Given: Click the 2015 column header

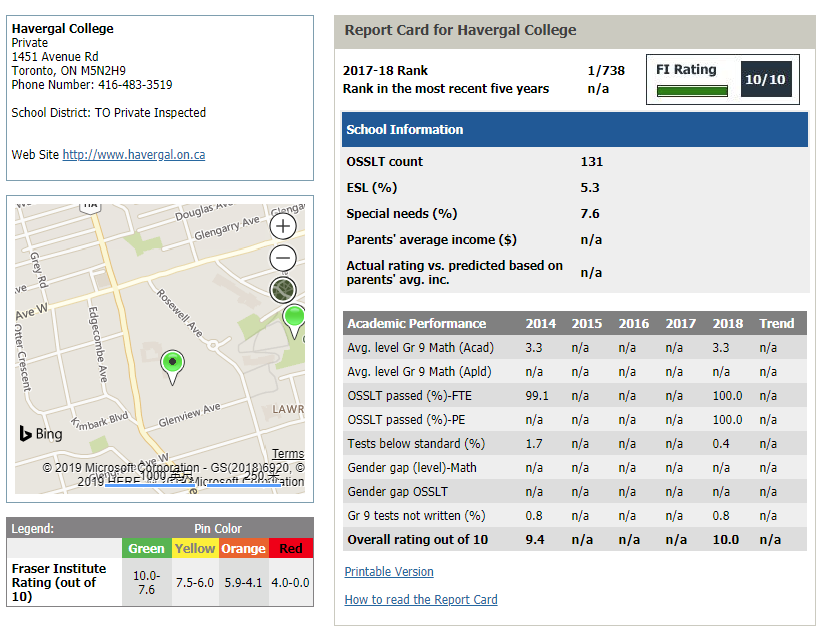Looking at the screenshot, I should 587,323.
